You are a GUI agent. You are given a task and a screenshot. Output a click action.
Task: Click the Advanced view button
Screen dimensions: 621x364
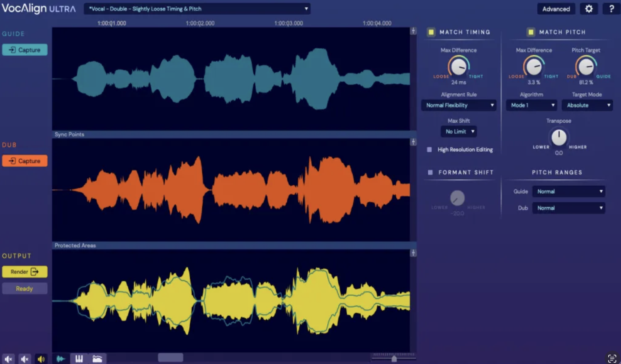(556, 9)
